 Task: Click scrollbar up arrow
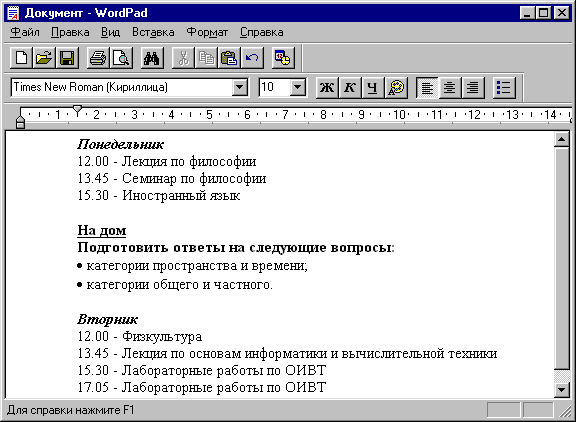[x=561, y=139]
